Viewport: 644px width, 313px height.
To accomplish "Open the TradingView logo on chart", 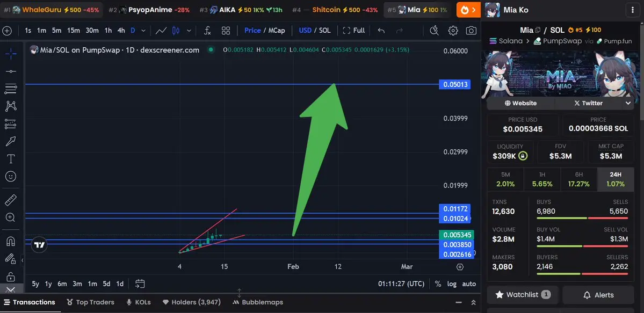I will (39, 245).
